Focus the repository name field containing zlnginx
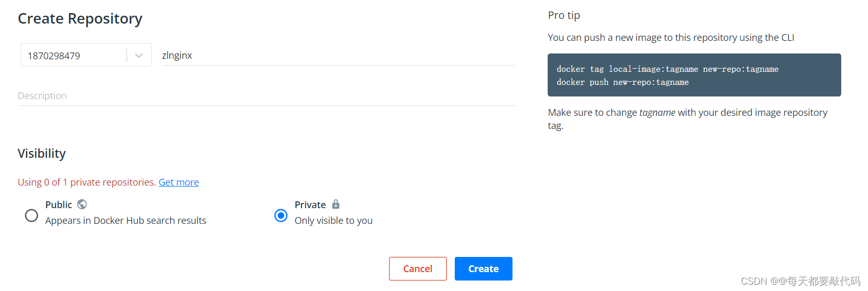 339,55
